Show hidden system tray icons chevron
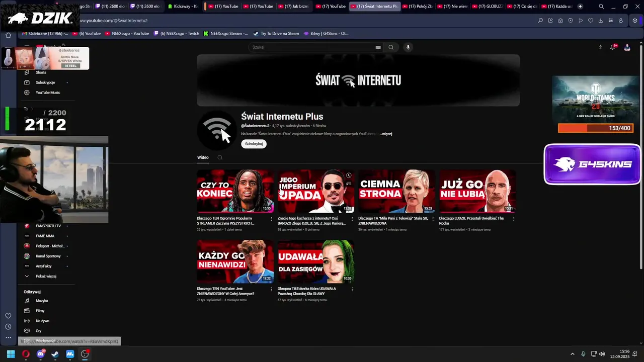The height and width of the screenshot is (362, 644). tap(572, 354)
